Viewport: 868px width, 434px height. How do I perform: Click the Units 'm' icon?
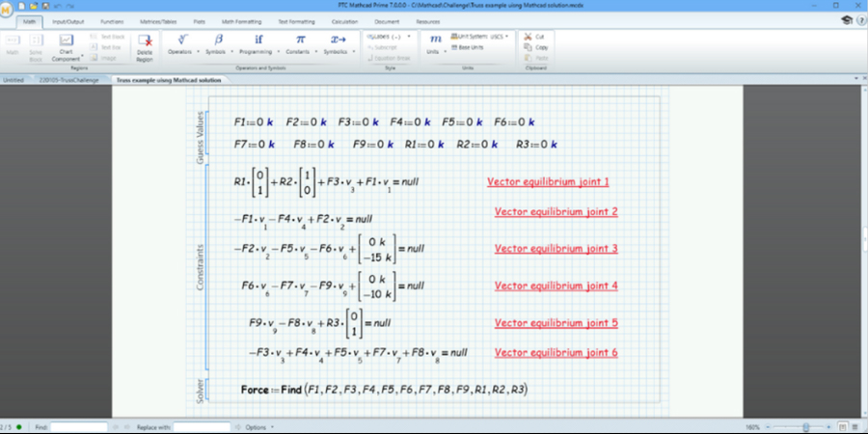(x=435, y=40)
